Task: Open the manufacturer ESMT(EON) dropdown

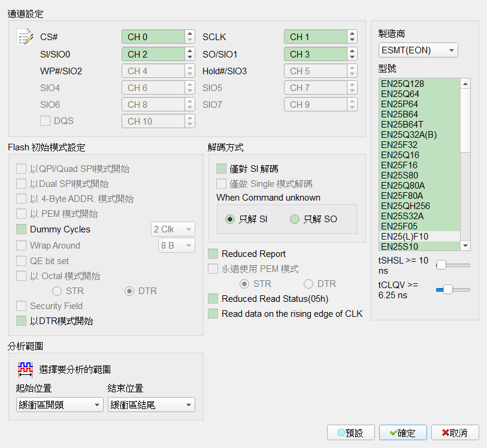Action: point(418,50)
